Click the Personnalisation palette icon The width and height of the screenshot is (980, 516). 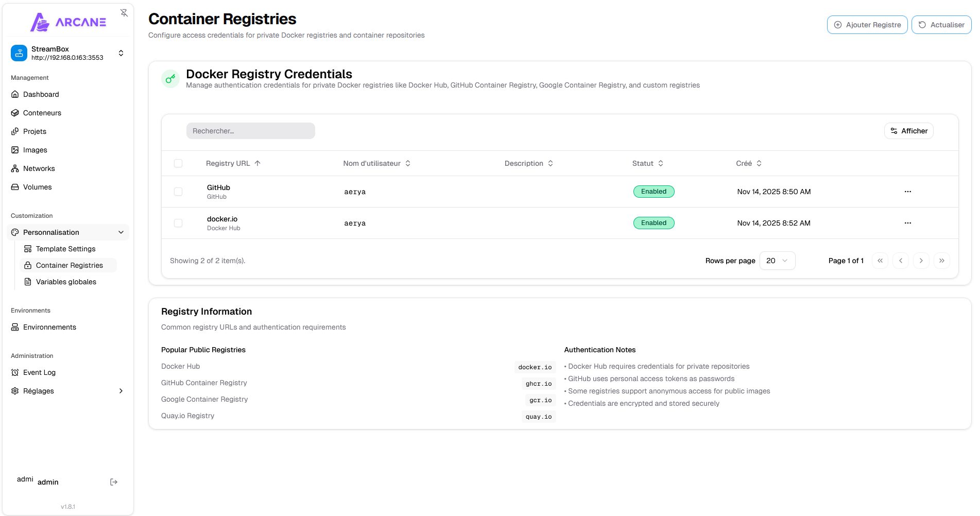(15, 232)
